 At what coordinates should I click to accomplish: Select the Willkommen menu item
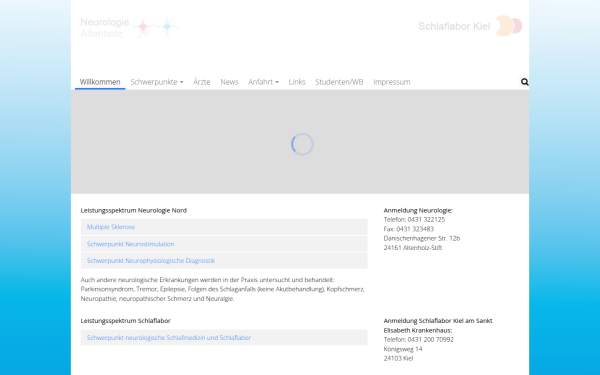tap(100, 82)
